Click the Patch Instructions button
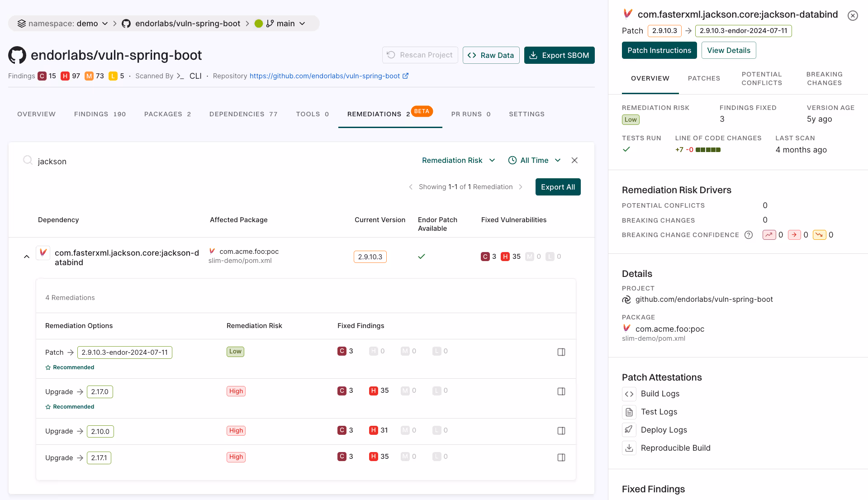This screenshot has height=500, width=868. (659, 50)
